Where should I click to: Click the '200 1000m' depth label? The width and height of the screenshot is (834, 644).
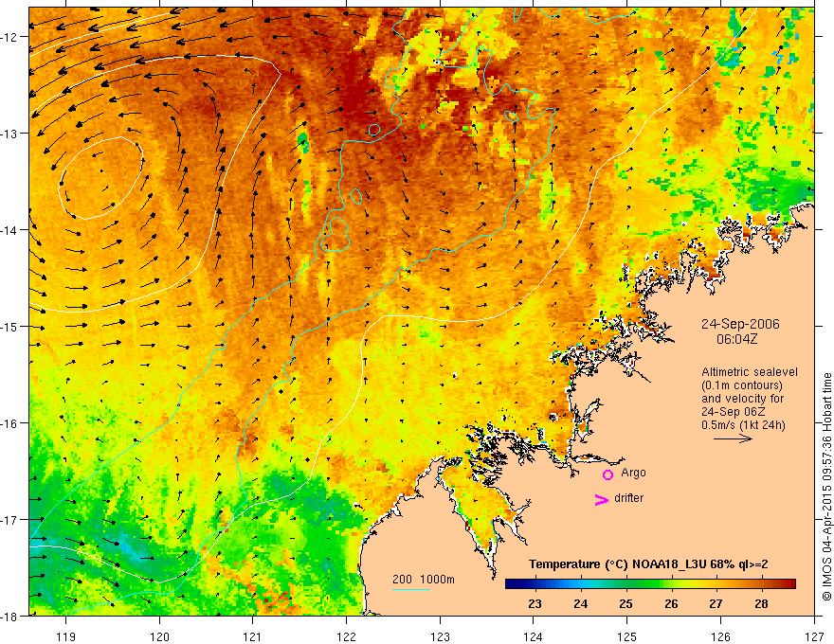(x=424, y=580)
